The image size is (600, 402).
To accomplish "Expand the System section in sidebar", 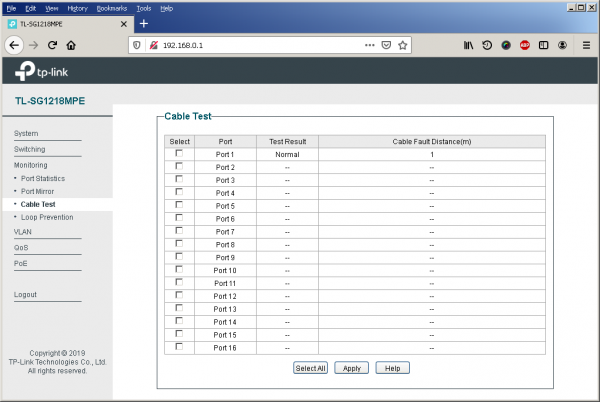I will (x=26, y=133).
